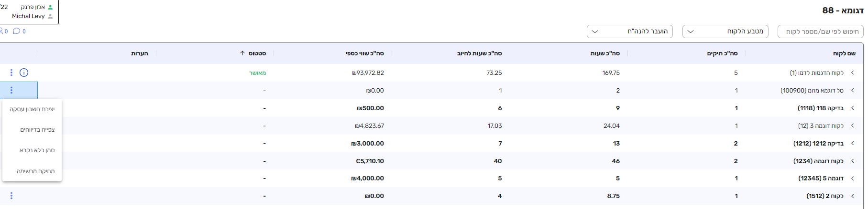Click sort arrow beside סטטוס column header
The image size is (868, 209).
tap(242, 53)
